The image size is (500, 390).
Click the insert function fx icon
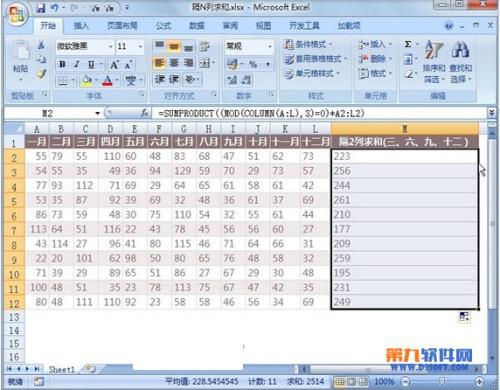click(x=144, y=113)
